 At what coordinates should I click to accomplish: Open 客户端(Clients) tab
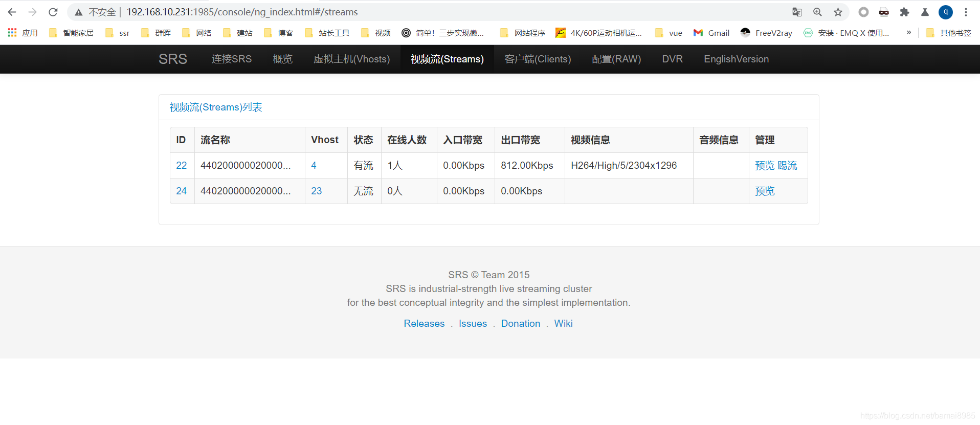[x=538, y=59]
